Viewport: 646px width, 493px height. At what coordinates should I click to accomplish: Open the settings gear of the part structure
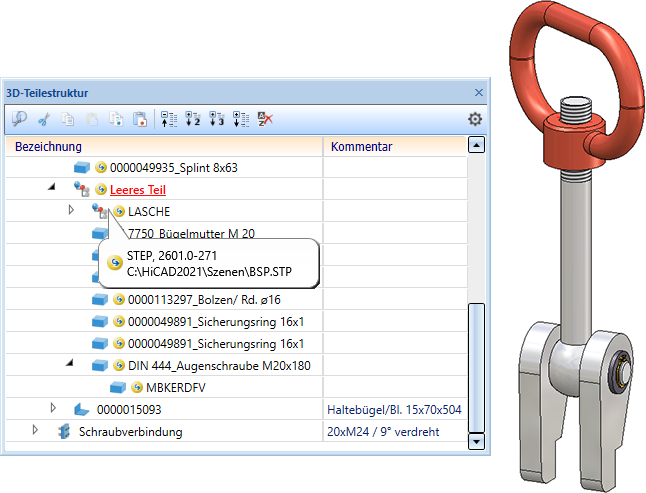(x=475, y=119)
